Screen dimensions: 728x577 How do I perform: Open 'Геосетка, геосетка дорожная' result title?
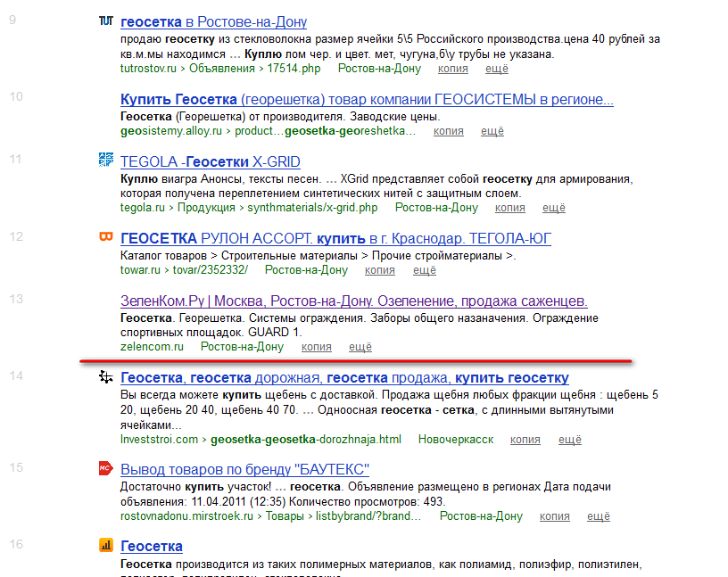point(344,378)
